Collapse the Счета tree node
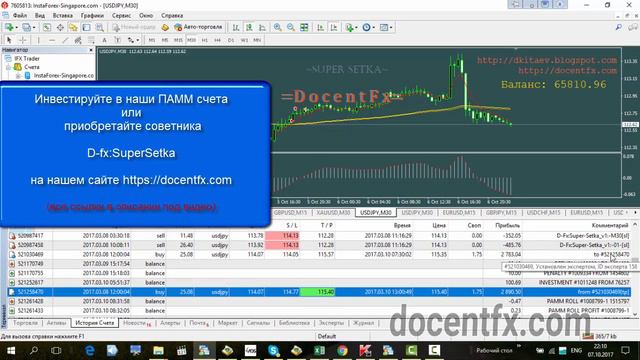640x360 pixels. (x=8, y=67)
